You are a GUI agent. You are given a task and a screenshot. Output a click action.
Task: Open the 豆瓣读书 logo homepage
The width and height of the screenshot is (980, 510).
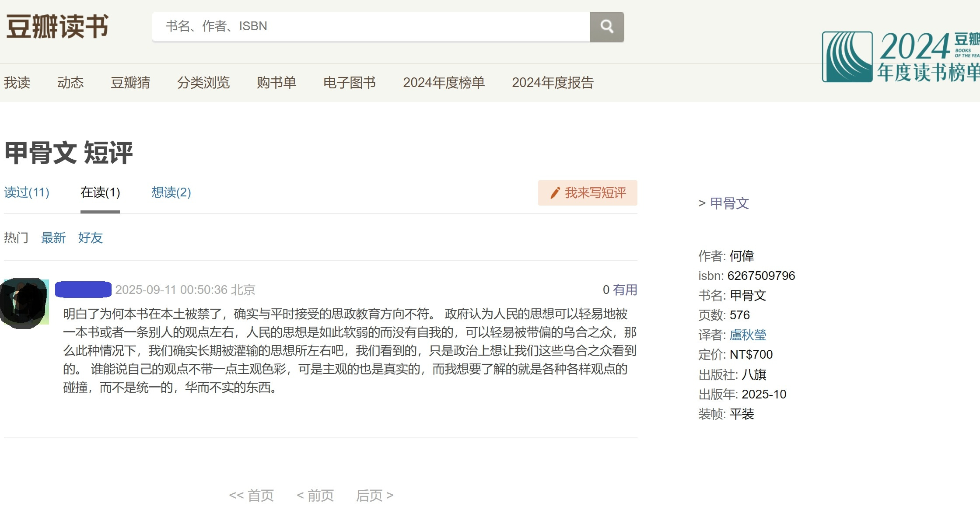point(57,26)
